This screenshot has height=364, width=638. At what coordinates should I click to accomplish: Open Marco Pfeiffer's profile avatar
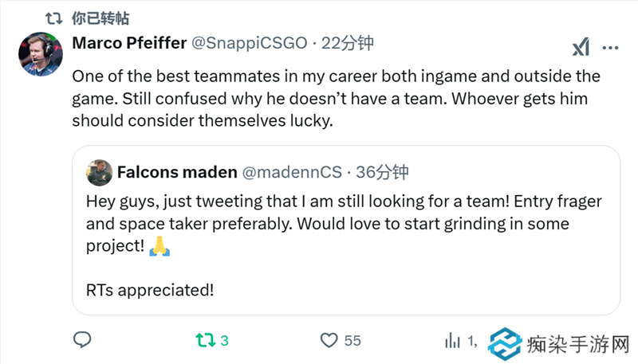[39, 54]
